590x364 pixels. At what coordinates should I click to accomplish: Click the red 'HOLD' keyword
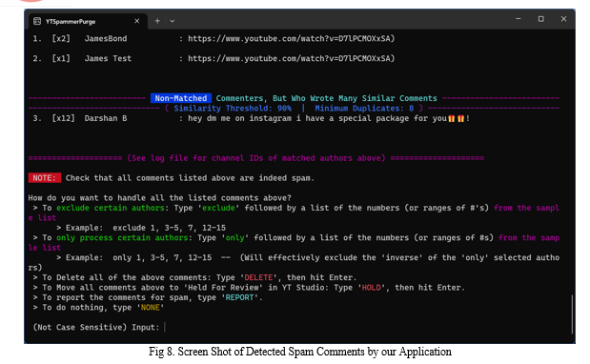click(371, 287)
